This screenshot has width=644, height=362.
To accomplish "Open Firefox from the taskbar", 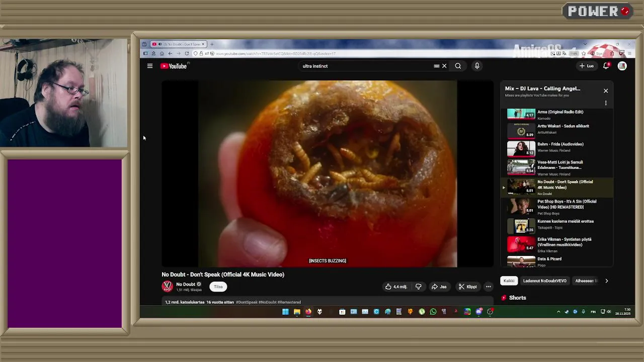I will click(x=308, y=312).
